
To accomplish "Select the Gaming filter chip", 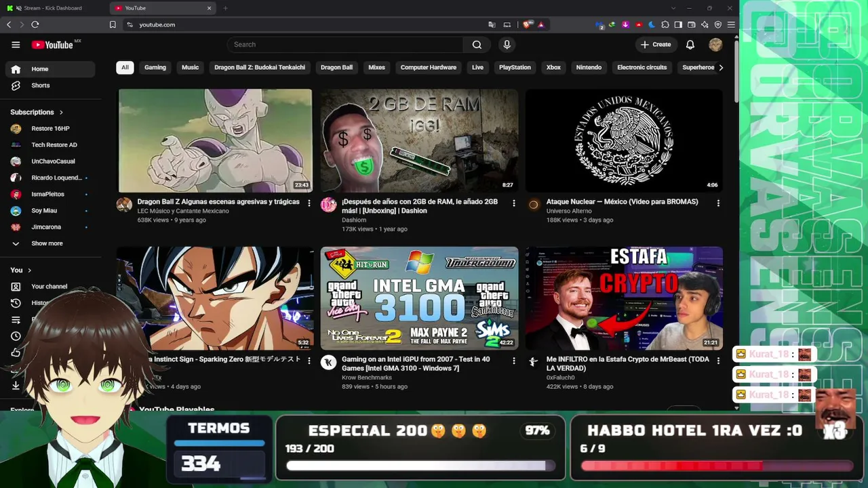I will 155,68.
